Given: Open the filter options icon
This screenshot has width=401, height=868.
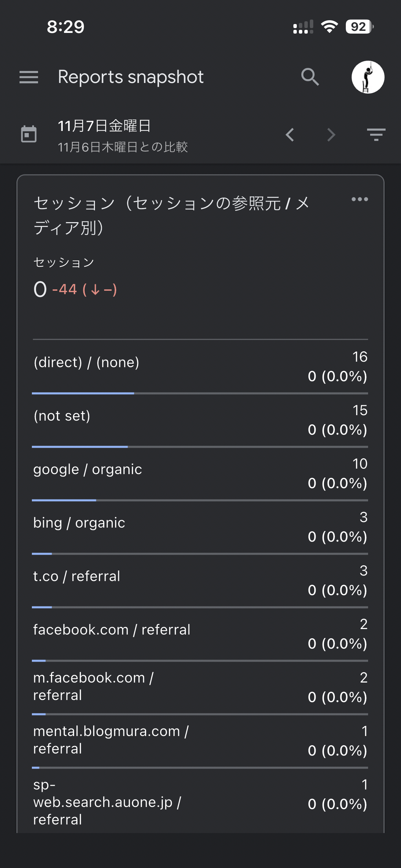Looking at the screenshot, I should 376,135.
